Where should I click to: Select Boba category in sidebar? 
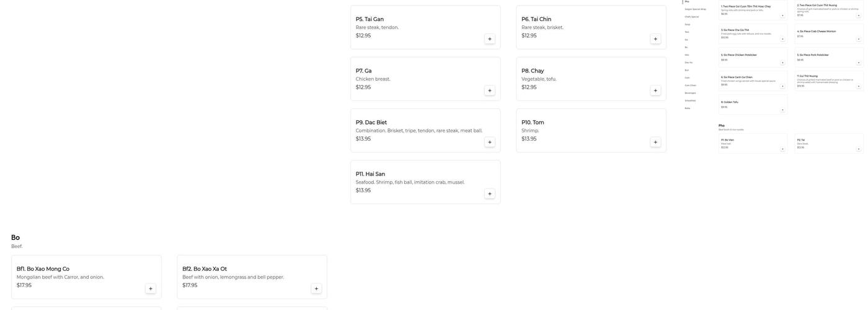click(688, 108)
